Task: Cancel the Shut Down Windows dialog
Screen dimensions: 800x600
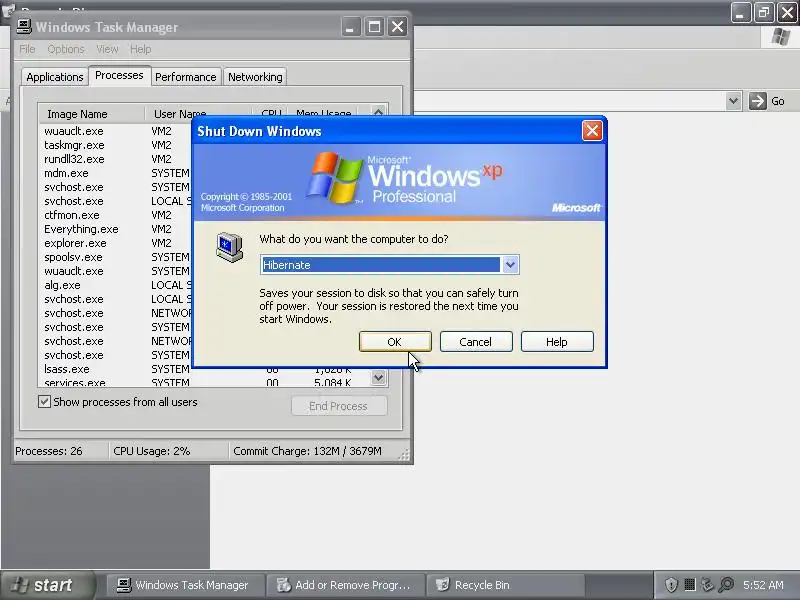Action: 476,342
